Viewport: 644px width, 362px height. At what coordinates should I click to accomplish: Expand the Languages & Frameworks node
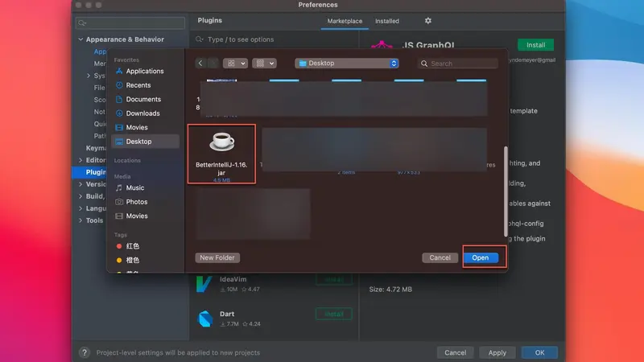[80, 208]
